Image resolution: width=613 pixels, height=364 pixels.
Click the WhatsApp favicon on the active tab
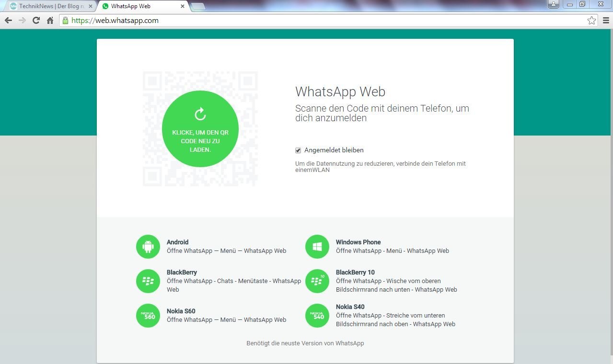tap(105, 6)
